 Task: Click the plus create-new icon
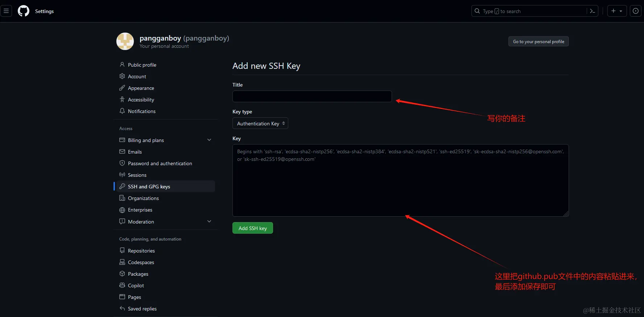pos(613,11)
